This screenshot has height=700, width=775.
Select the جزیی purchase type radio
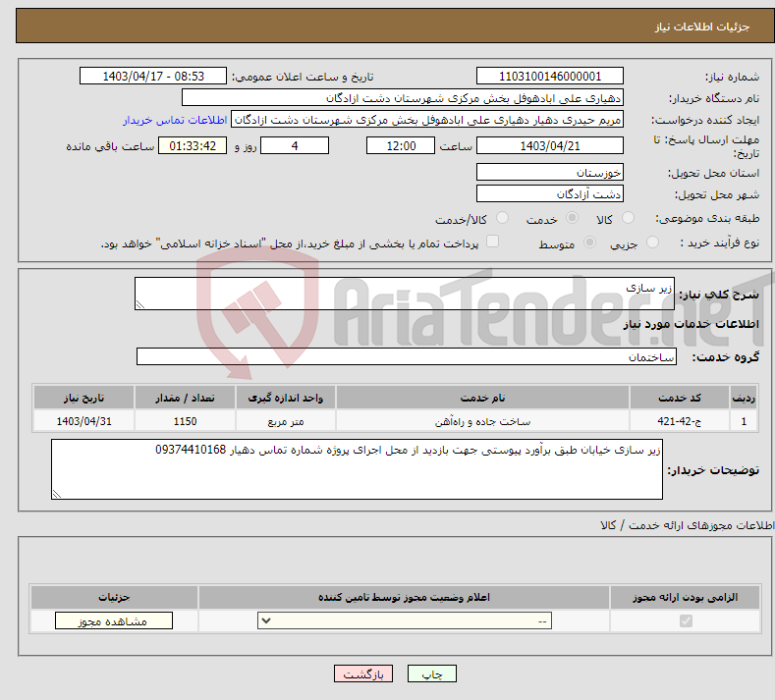[652, 242]
